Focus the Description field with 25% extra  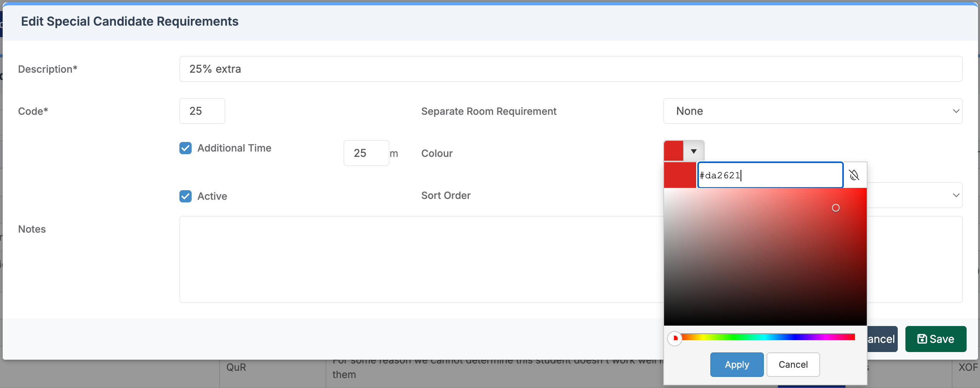click(570, 69)
